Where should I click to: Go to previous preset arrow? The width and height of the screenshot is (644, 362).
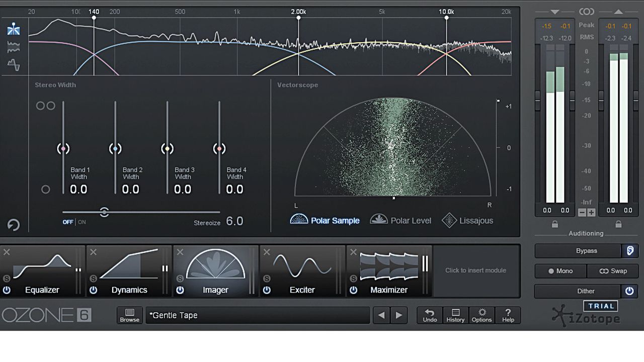tap(381, 315)
